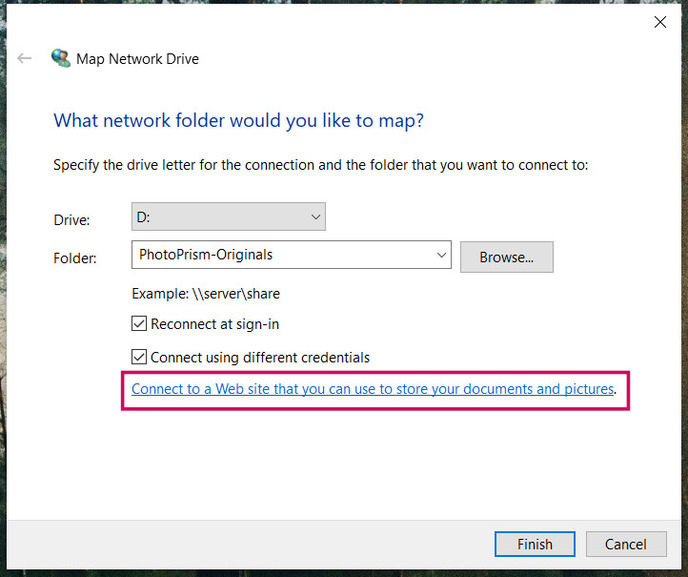
Task: Open the Connect to a Web site link
Action: 372,389
